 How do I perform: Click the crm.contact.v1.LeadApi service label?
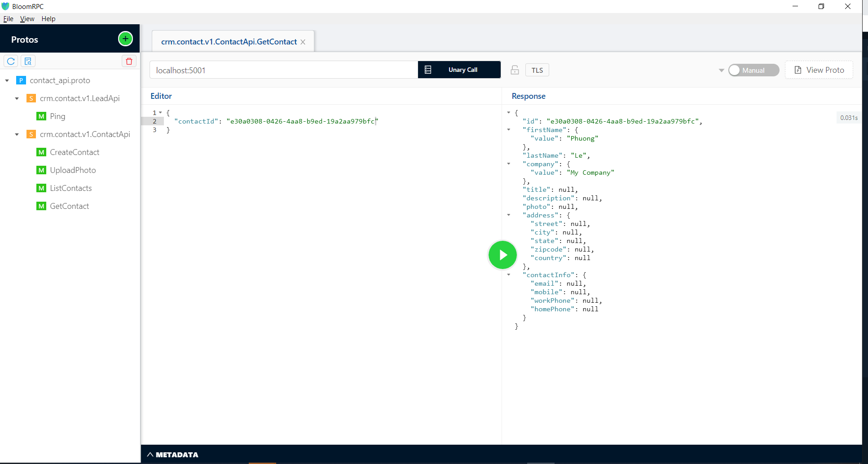[80, 98]
